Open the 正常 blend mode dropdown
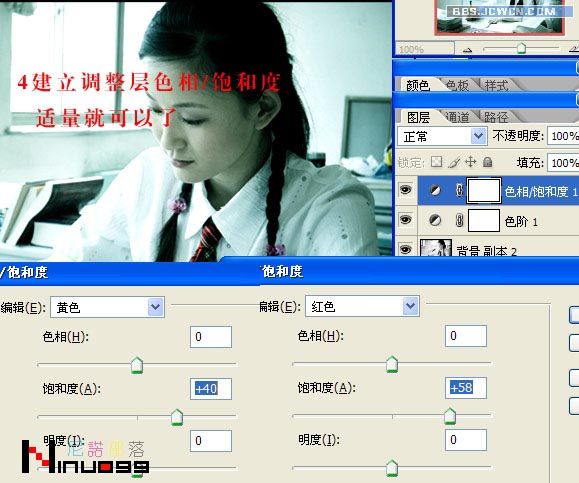The width and height of the screenshot is (579, 483). click(478, 136)
